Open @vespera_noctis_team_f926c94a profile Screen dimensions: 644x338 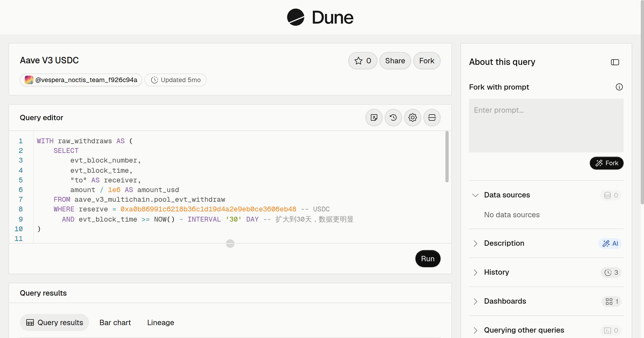[81, 80]
